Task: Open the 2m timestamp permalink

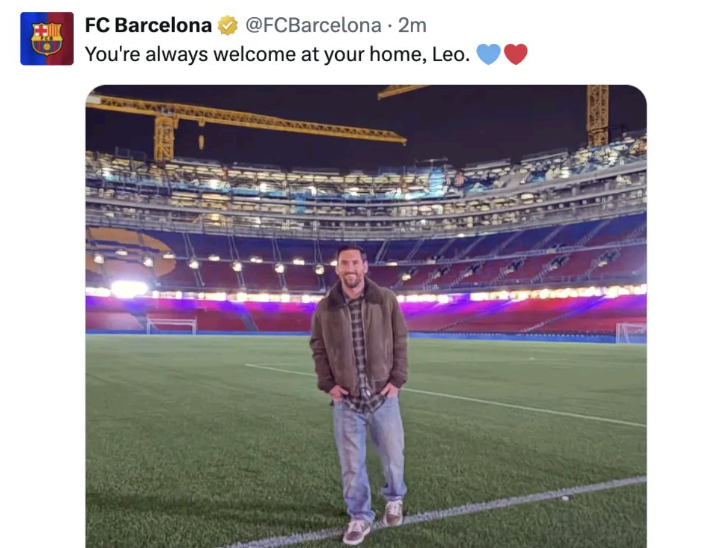Action: click(412, 25)
